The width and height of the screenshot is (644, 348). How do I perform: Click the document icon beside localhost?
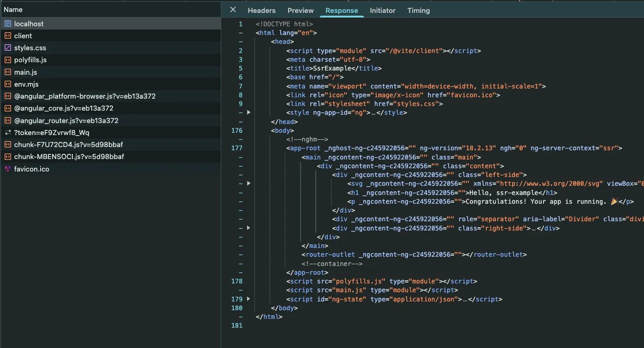[x=8, y=24]
